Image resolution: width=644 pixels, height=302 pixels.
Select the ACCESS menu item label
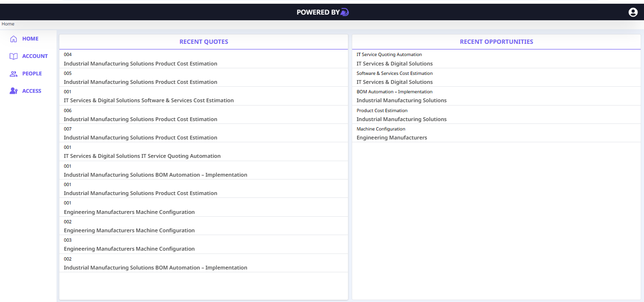(x=32, y=91)
